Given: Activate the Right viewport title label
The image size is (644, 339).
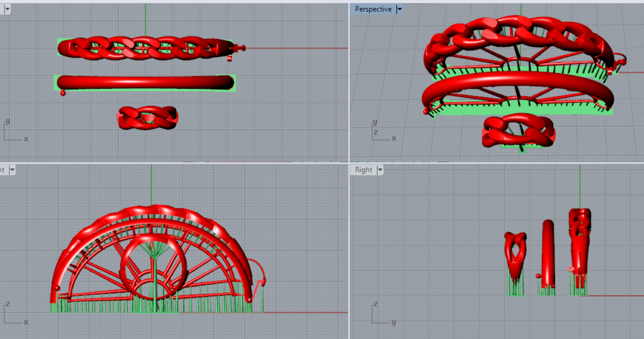Looking at the screenshot, I should pyautogui.click(x=363, y=170).
